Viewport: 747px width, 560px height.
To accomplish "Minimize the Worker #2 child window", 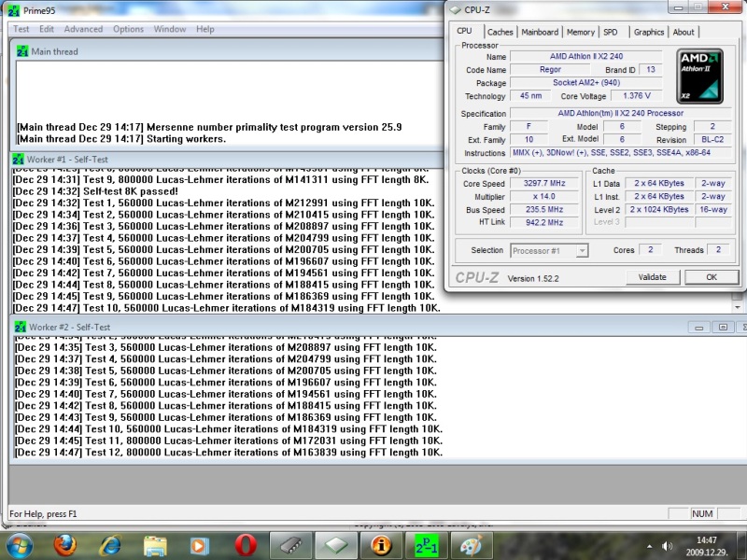I will (698, 328).
